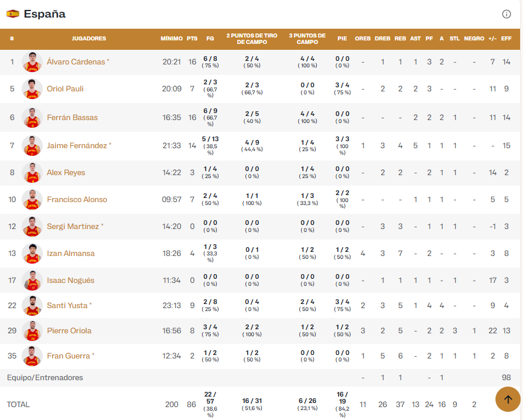This screenshot has height=420, width=523.
Task: Click Pierre Oriola's headshot image
Action: point(32,331)
